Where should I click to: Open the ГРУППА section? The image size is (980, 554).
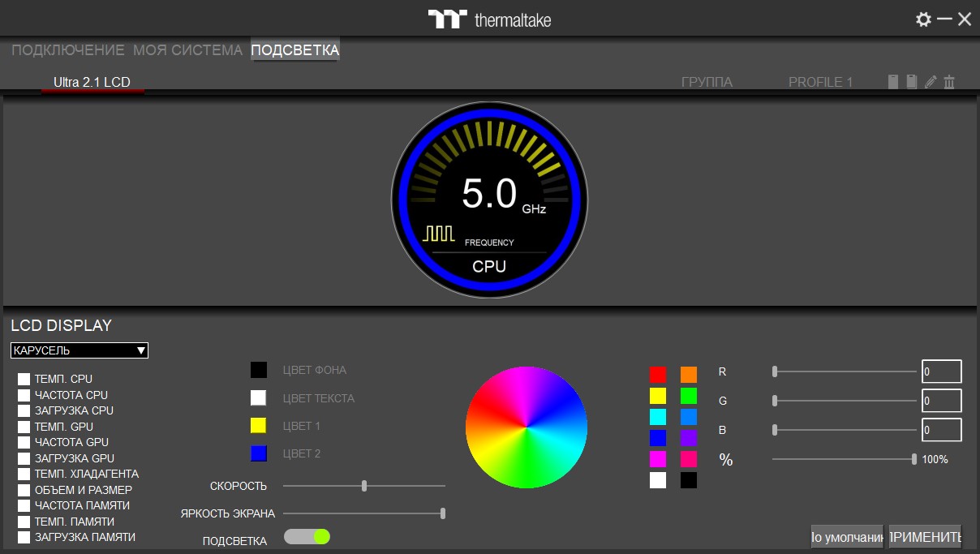[707, 82]
